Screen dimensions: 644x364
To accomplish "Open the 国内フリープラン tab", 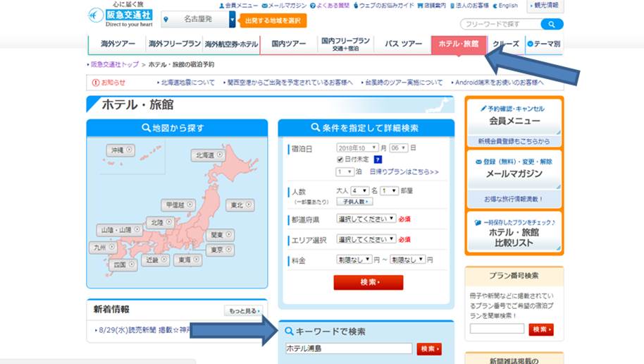I will tap(345, 44).
